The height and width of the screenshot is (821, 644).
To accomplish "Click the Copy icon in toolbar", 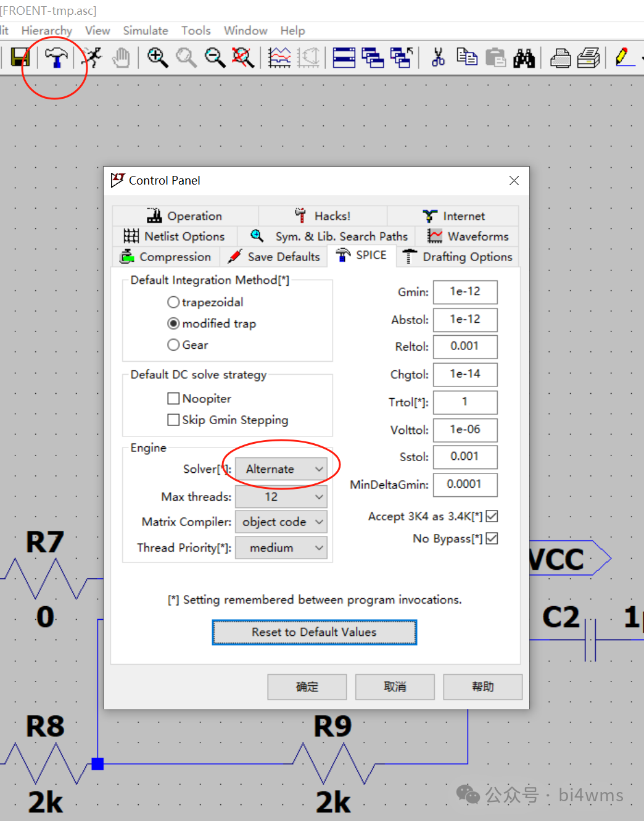I will click(467, 57).
